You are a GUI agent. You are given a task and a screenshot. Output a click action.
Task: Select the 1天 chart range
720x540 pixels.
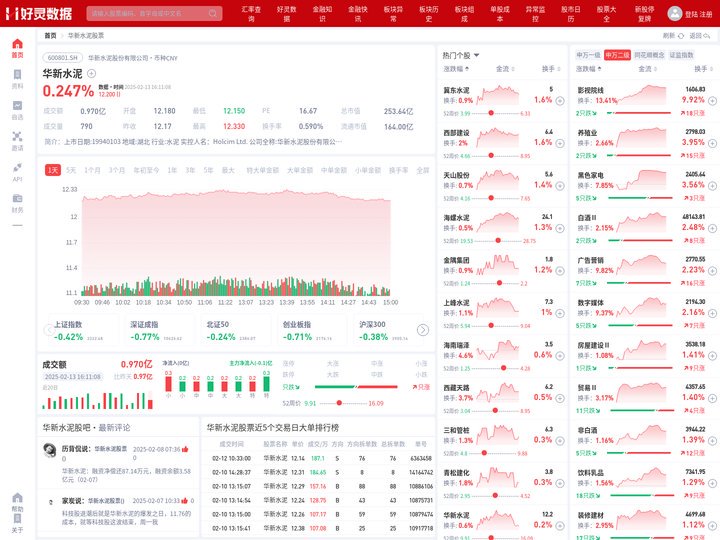point(53,170)
